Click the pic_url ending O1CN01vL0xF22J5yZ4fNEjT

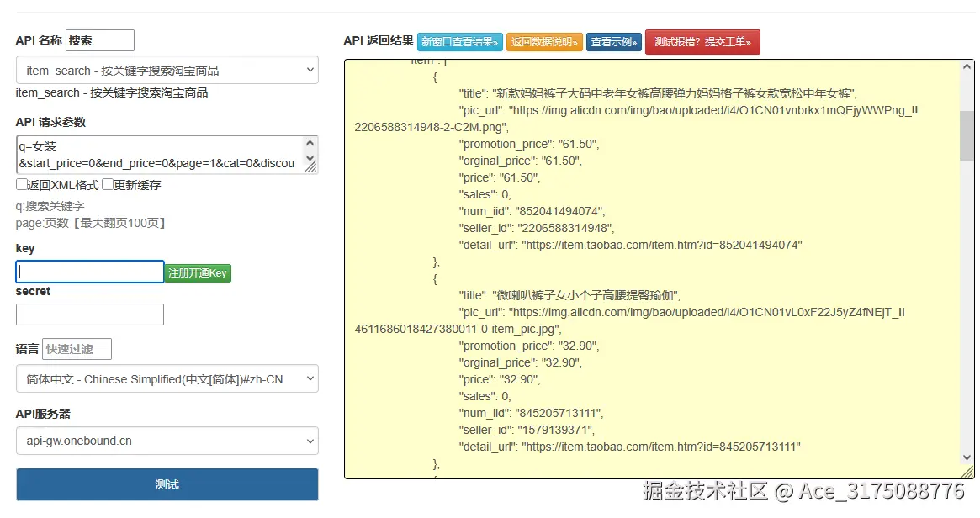[630, 320]
